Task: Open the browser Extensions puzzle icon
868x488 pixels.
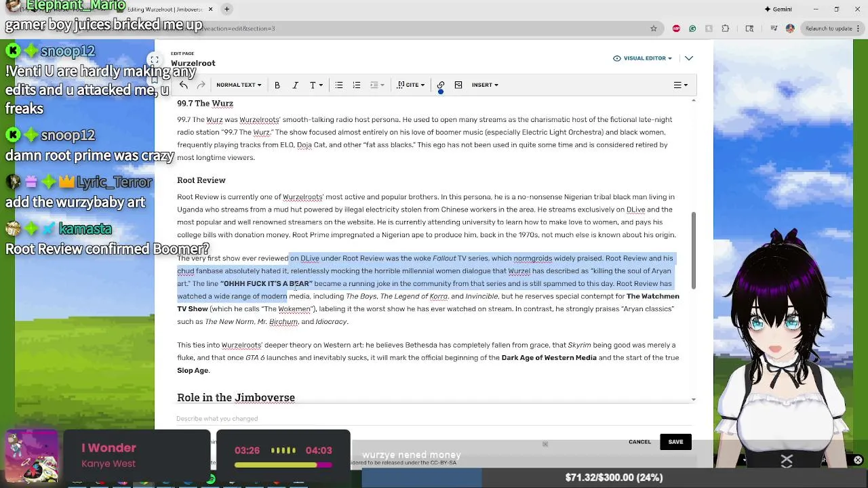Action: [x=726, y=28]
